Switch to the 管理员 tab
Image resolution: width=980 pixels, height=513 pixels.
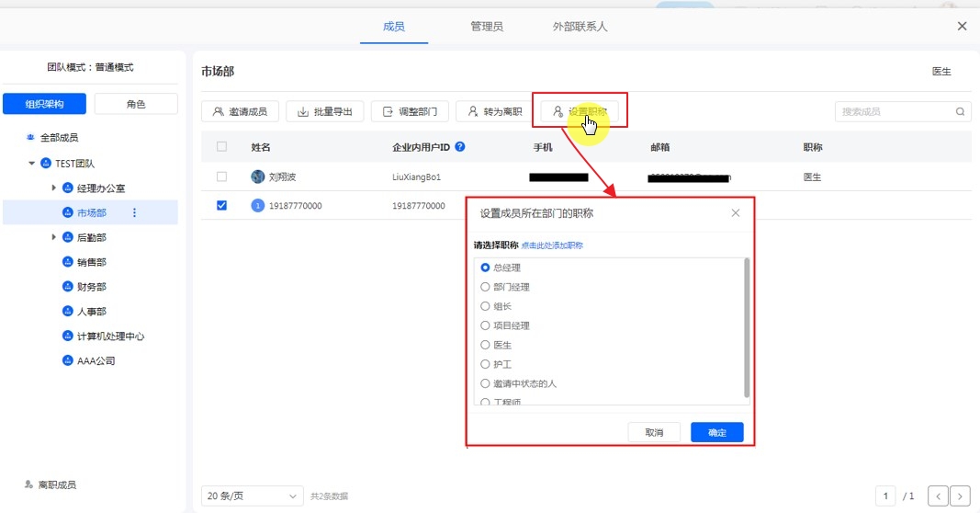[x=486, y=27]
